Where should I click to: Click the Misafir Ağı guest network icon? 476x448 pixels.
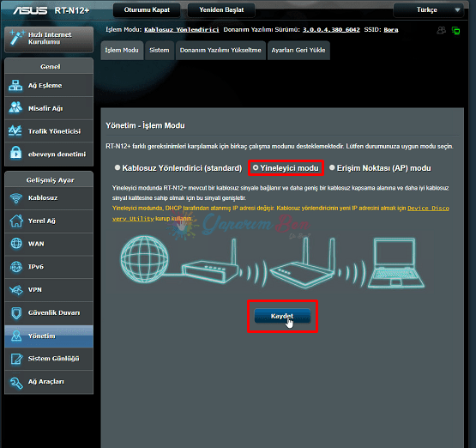point(15,108)
